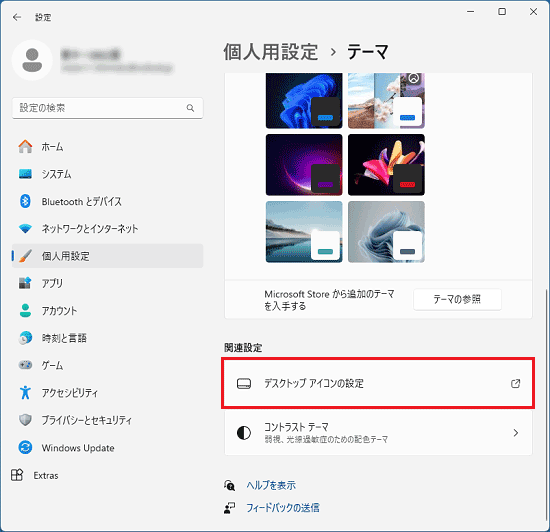Expand コントラスト テーマ with its chevron
The image size is (550, 532).
[x=516, y=433]
